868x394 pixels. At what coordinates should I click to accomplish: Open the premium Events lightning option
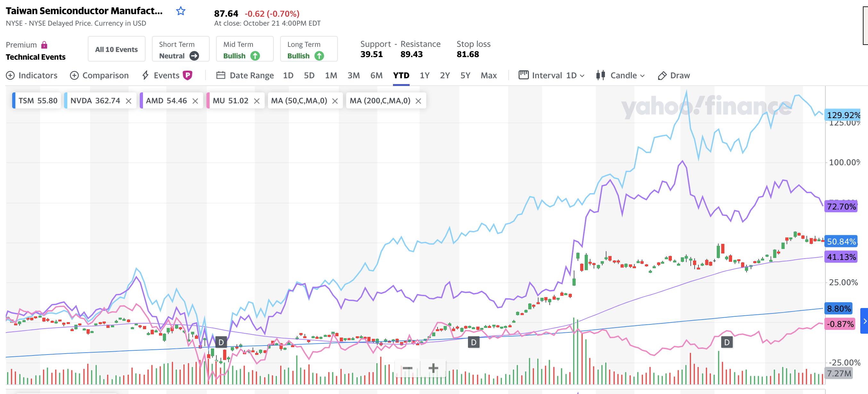(x=166, y=75)
